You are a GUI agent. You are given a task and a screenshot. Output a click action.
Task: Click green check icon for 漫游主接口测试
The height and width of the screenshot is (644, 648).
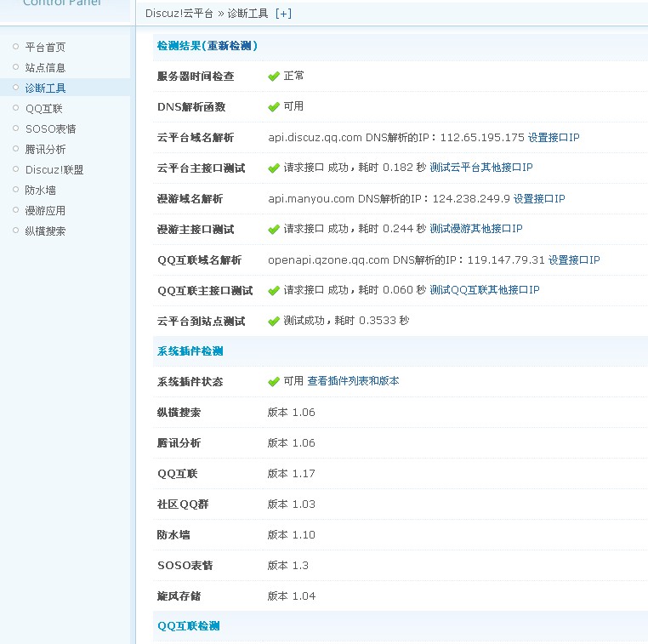[274, 230]
